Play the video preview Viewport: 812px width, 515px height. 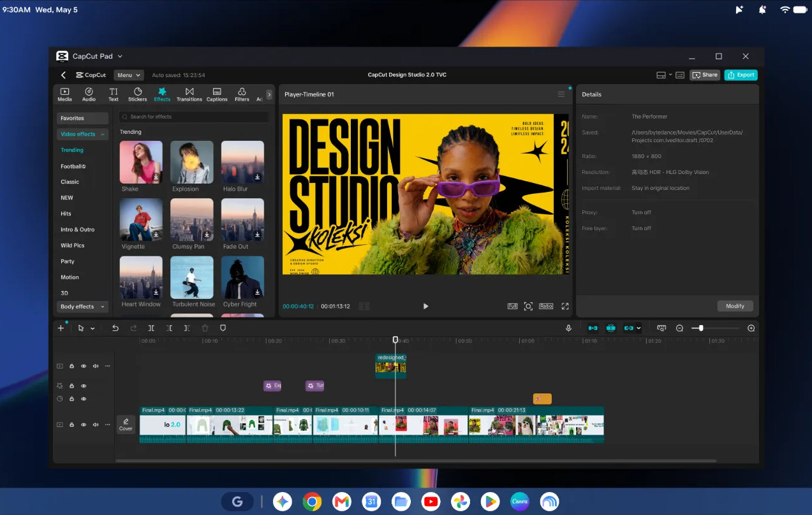[x=425, y=306]
